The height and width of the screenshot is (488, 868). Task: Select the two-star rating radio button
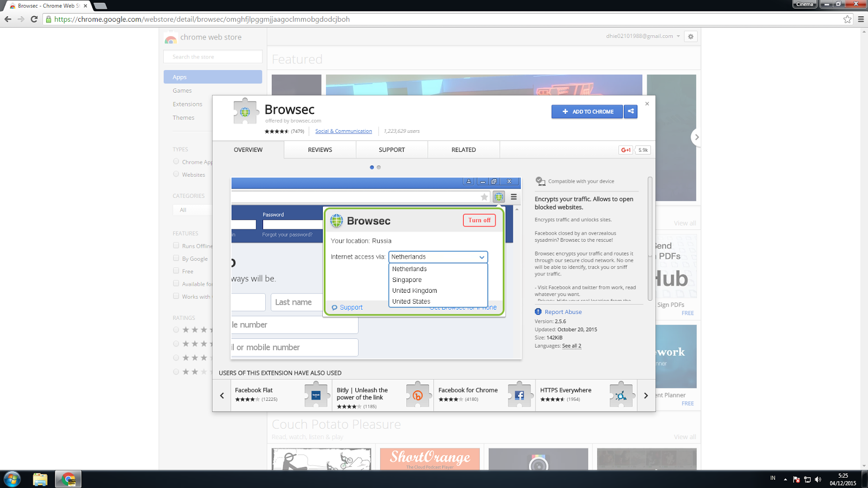point(176,371)
